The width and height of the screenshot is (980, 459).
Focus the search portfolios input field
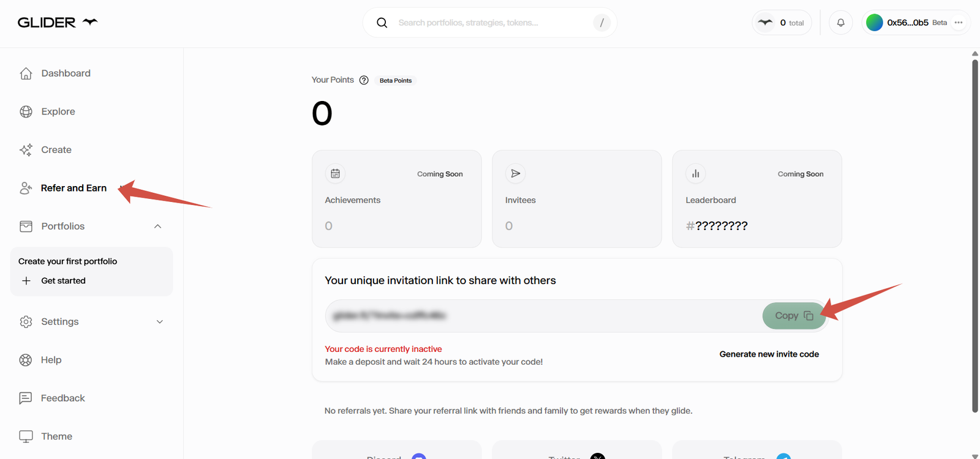[x=490, y=23]
